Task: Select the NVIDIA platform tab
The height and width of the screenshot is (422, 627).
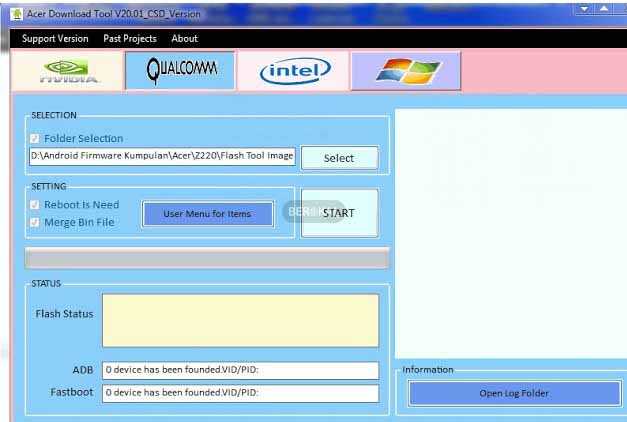Action: point(67,71)
